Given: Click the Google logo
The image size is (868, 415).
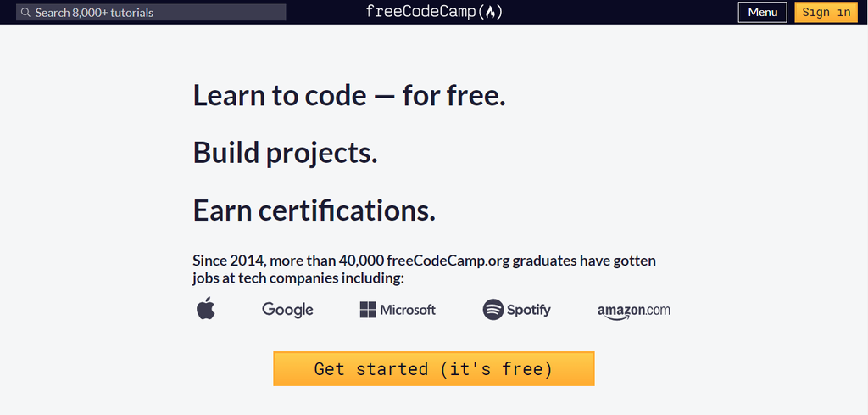Looking at the screenshot, I should coord(287,310).
